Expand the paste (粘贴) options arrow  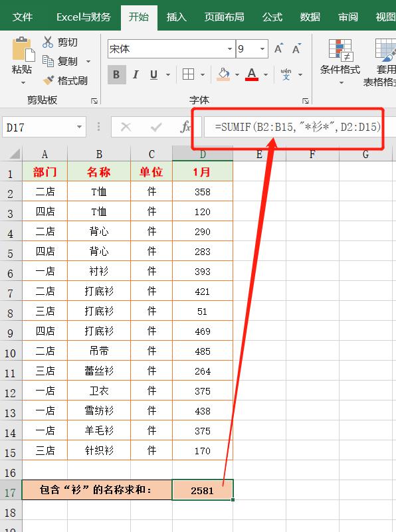tap(23, 83)
